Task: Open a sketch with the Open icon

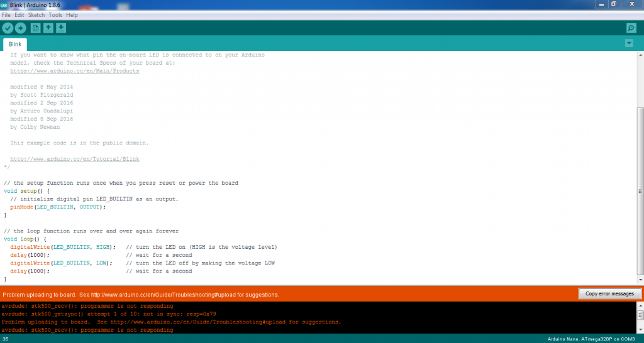Action: (48, 28)
